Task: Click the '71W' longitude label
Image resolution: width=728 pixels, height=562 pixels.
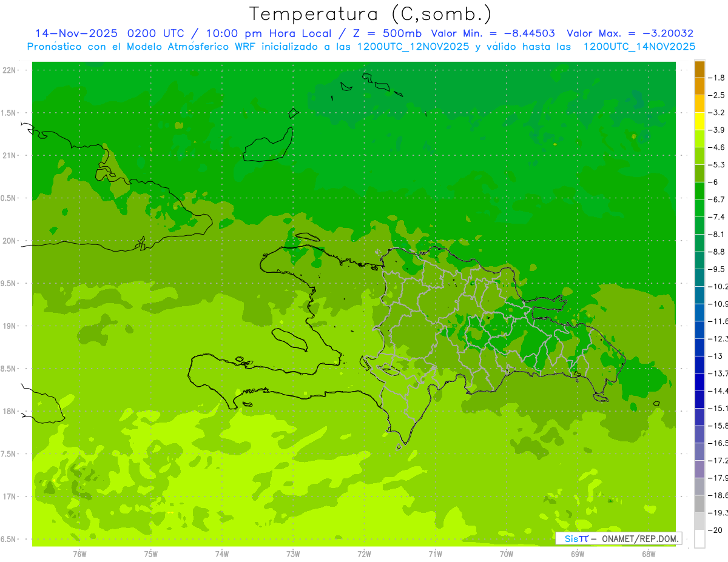Action: point(435,554)
